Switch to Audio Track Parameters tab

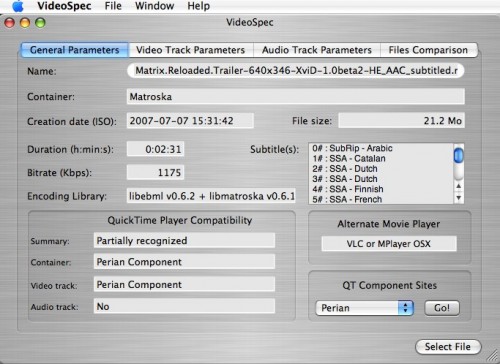[317, 50]
